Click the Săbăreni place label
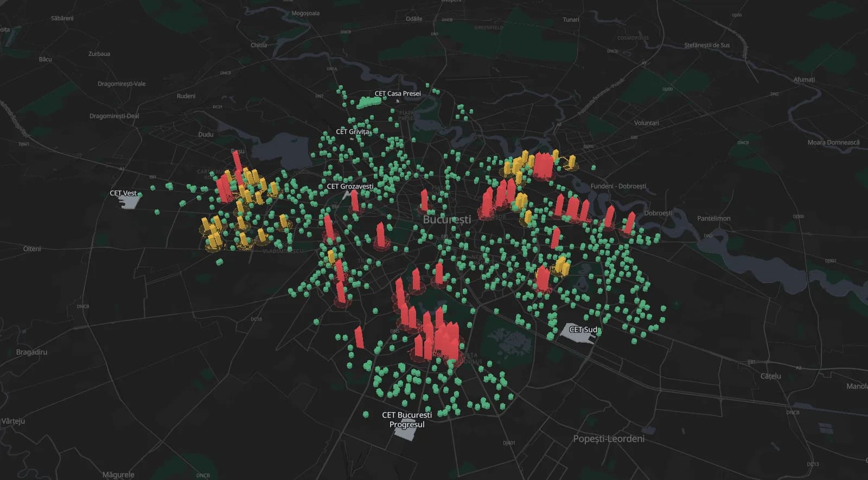Image resolution: width=868 pixels, height=480 pixels. pos(62,18)
